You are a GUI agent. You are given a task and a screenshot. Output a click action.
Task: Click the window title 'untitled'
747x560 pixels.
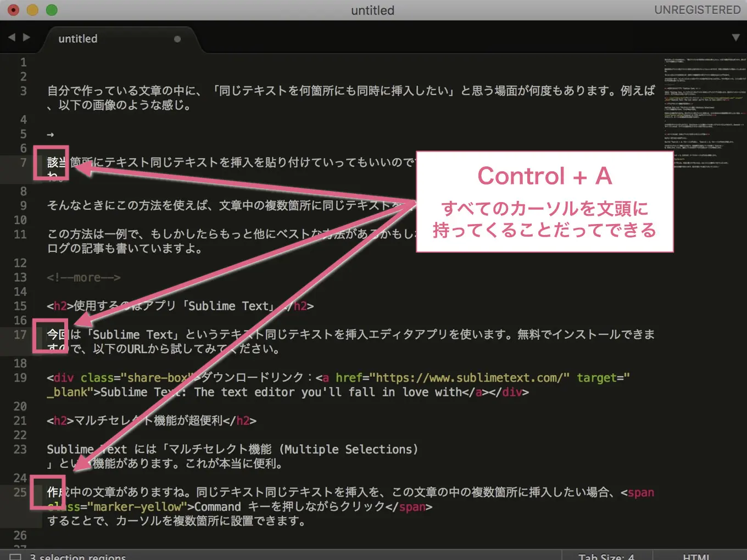[373, 10]
